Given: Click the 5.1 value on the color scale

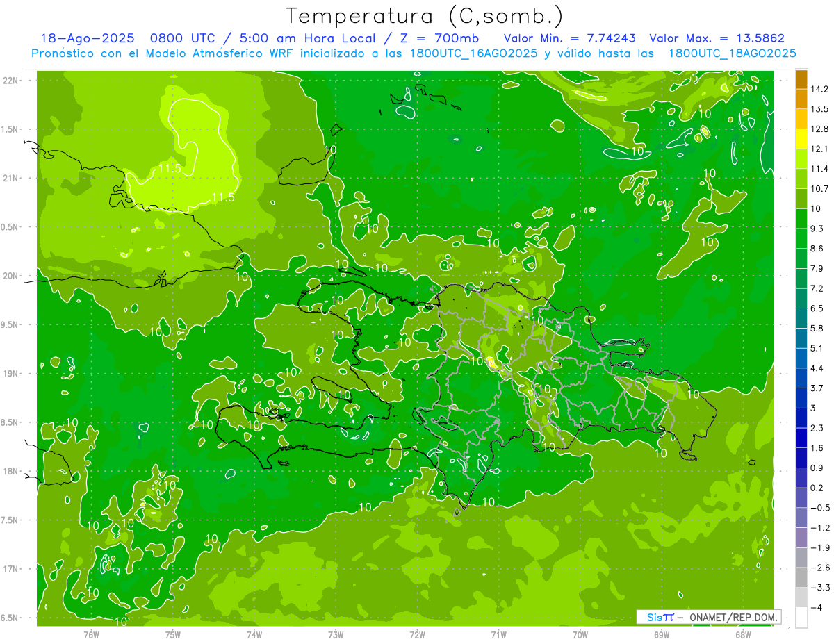Looking at the screenshot, I should [817, 348].
